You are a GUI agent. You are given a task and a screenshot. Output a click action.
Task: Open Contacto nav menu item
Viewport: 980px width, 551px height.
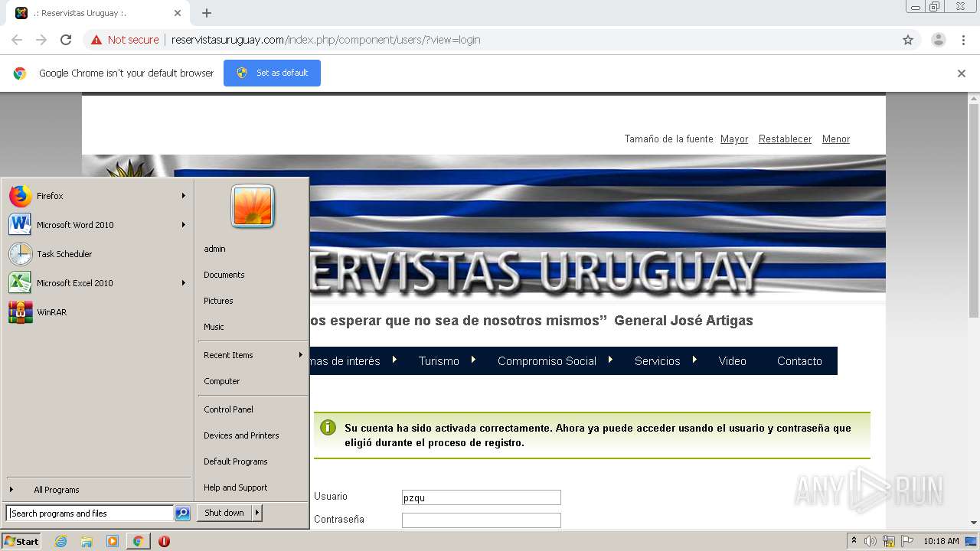tap(799, 361)
